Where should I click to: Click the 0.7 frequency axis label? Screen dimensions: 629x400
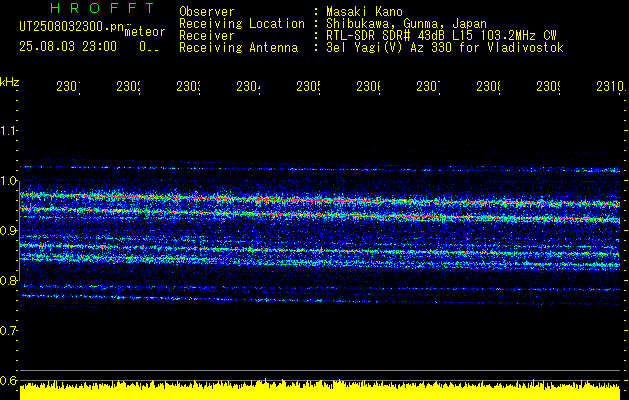coord(9,331)
